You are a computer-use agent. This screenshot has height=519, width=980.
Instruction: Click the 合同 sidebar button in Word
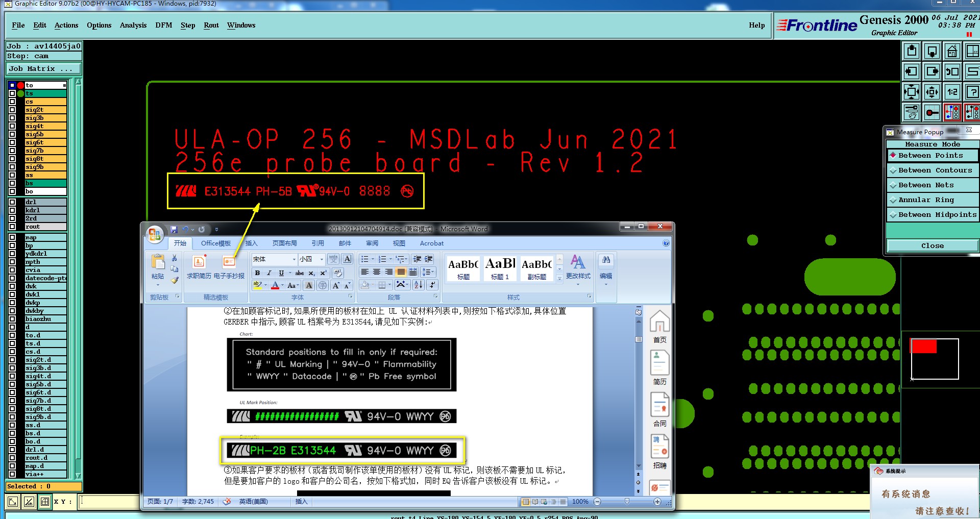pos(659,410)
